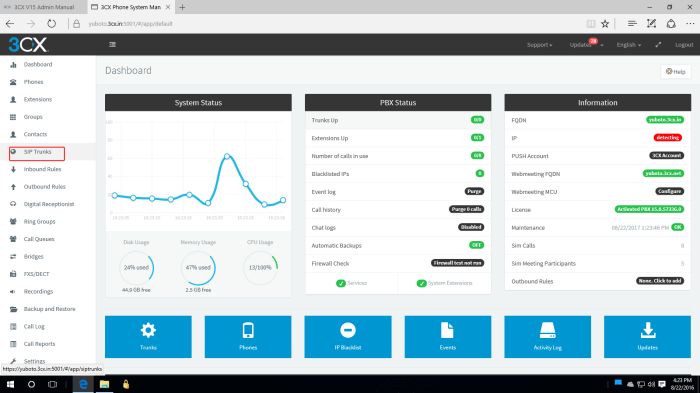
Task: Click Disk Usage 24% used gauge
Action: [x=137, y=268]
